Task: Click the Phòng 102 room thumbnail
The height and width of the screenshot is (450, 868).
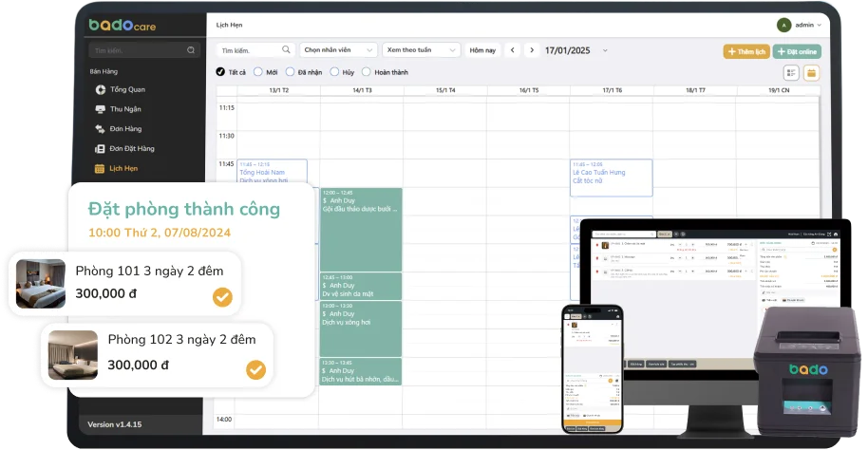Action: [x=73, y=355]
